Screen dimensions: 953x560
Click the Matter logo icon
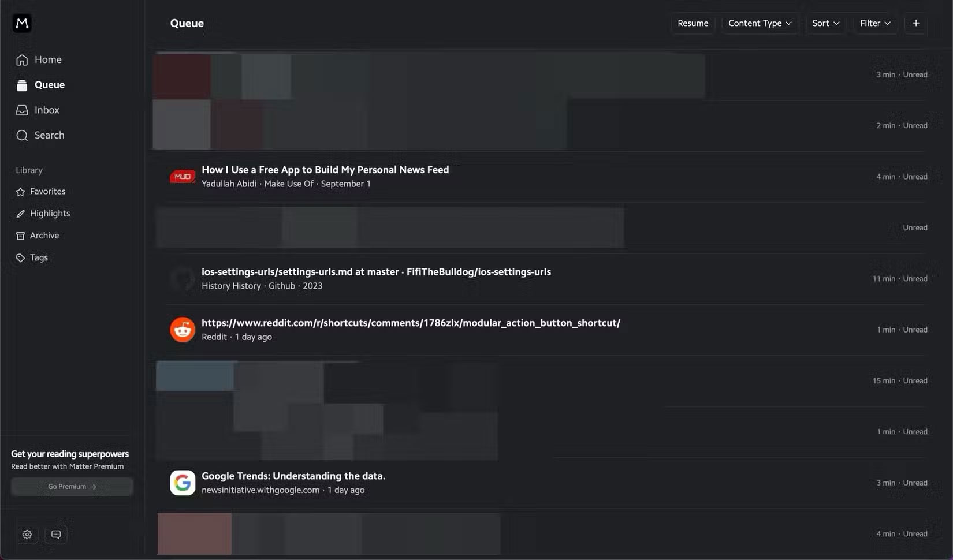(x=22, y=23)
